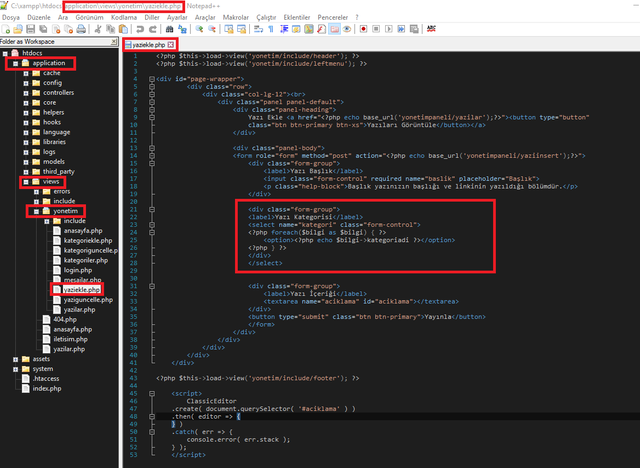
Task: Expand the controllers folder node
Action: point(26,93)
